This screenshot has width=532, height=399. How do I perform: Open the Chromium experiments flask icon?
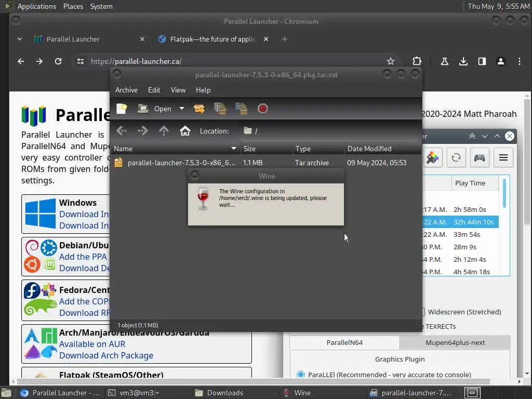pyautogui.click(x=445, y=61)
